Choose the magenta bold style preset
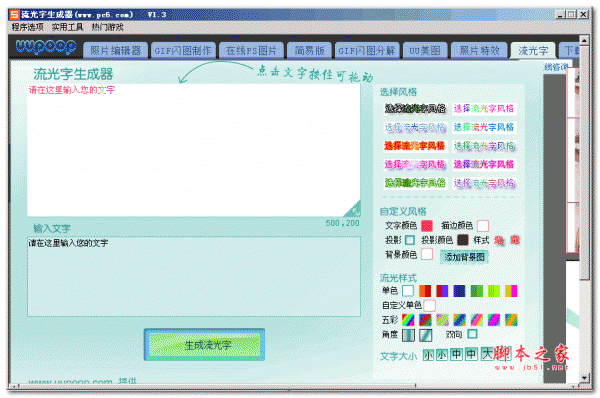The height and width of the screenshot is (398, 600). [x=484, y=165]
